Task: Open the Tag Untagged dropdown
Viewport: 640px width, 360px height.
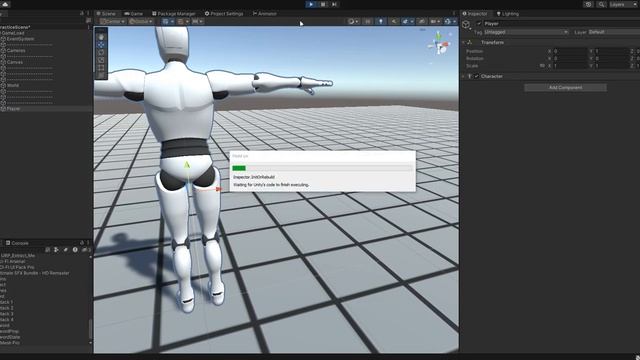Action: 526,32
